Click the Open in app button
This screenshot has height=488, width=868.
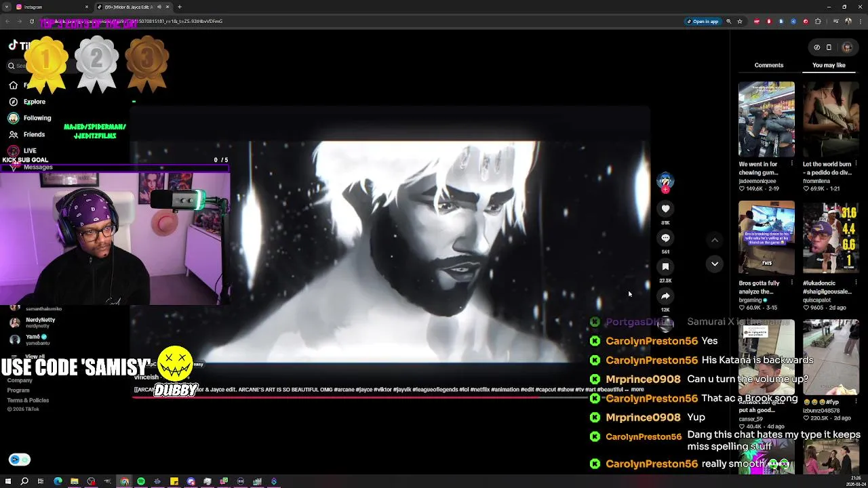(703, 21)
